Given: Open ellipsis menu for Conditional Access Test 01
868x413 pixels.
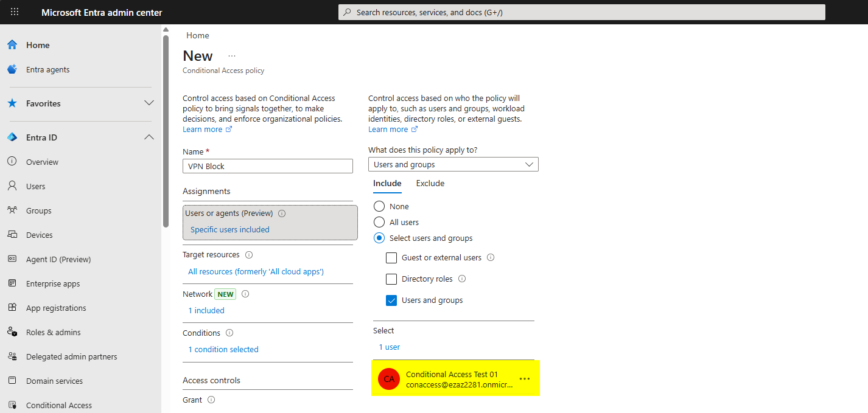Looking at the screenshot, I should coord(525,379).
